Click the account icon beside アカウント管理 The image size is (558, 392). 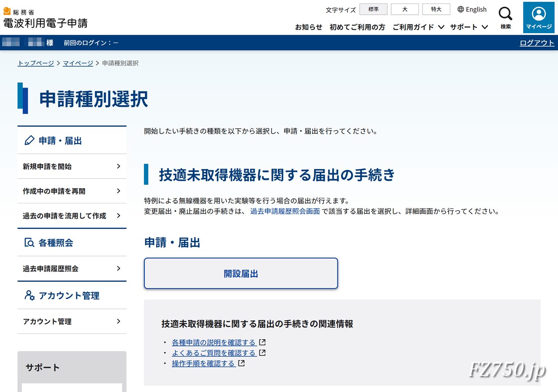coord(28,295)
